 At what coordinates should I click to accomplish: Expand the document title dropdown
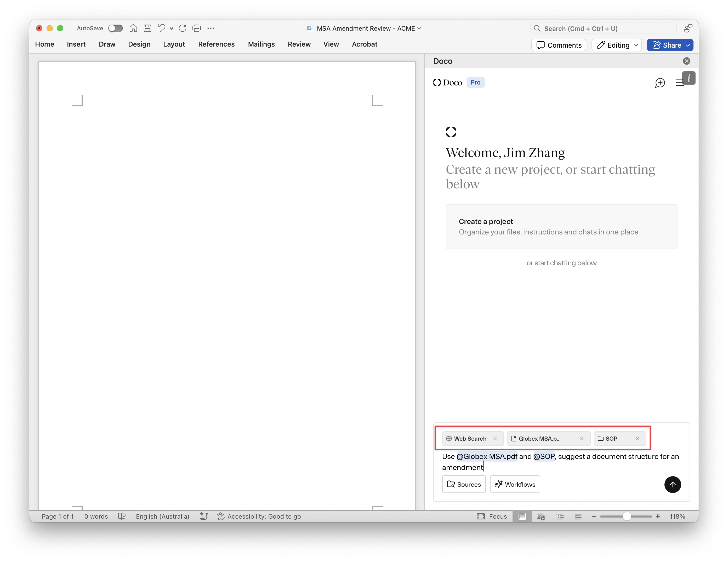coord(419,28)
